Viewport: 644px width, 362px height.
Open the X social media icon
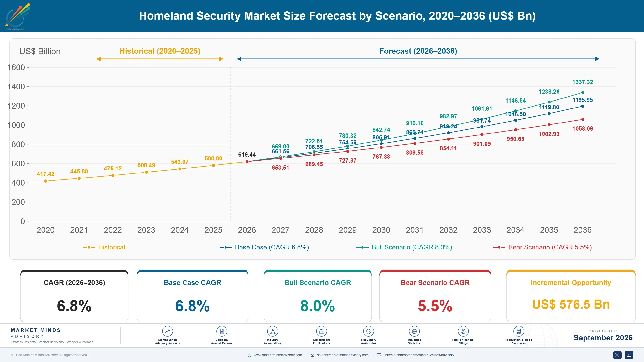click(617, 355)
